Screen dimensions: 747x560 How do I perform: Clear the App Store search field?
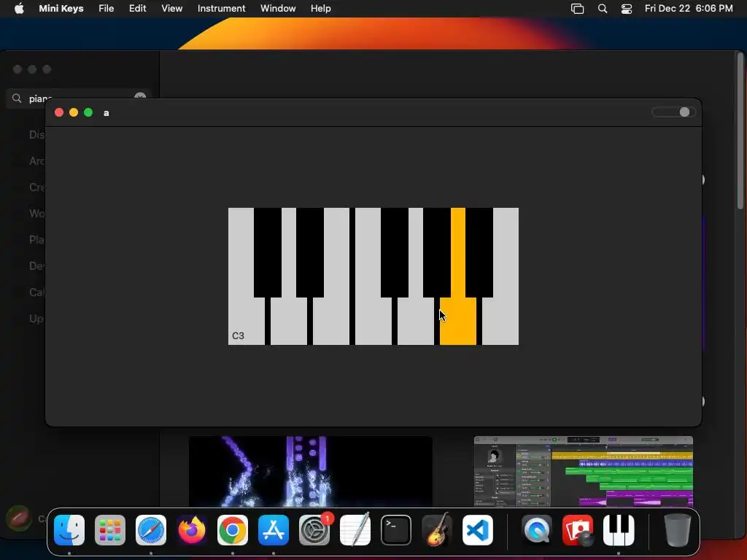[x=140, y=96]
